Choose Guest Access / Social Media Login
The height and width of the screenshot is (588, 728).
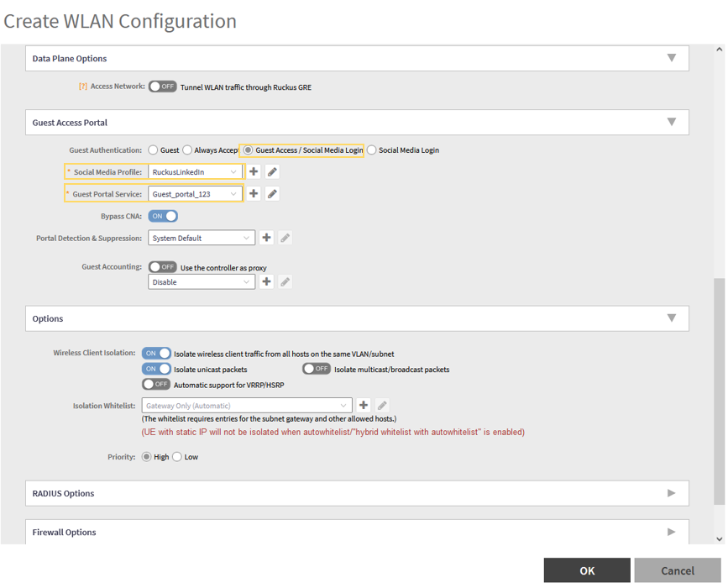pyautogui.click(x=249, y=150)
